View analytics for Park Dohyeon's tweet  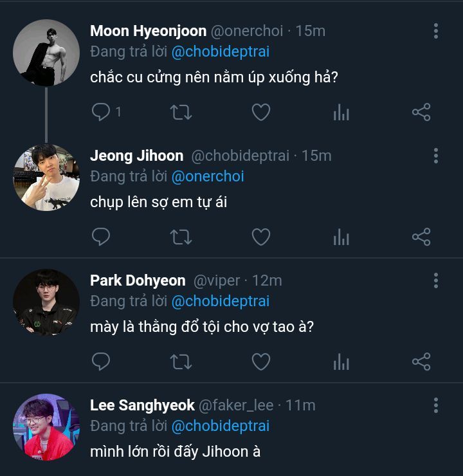tap(341, 363)
